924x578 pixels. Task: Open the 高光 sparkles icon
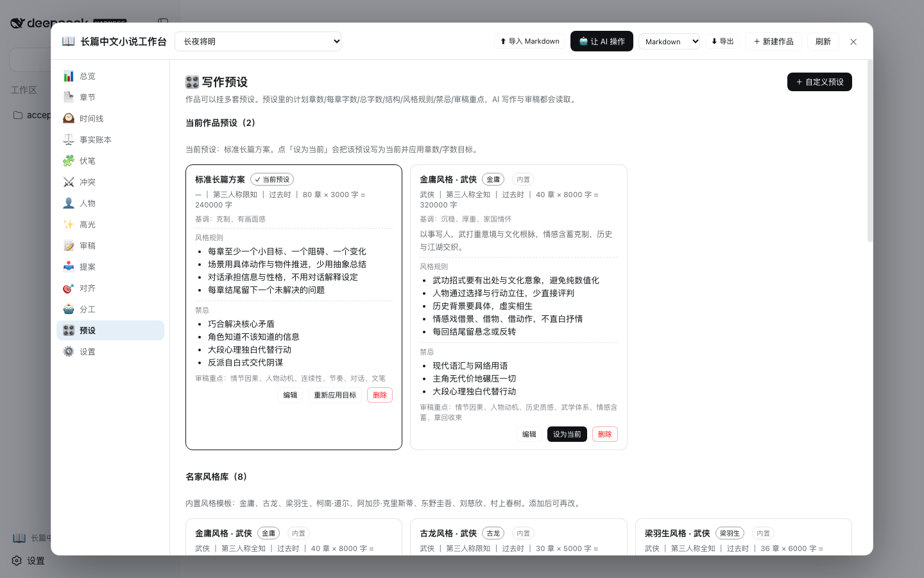tap(69, 224)
